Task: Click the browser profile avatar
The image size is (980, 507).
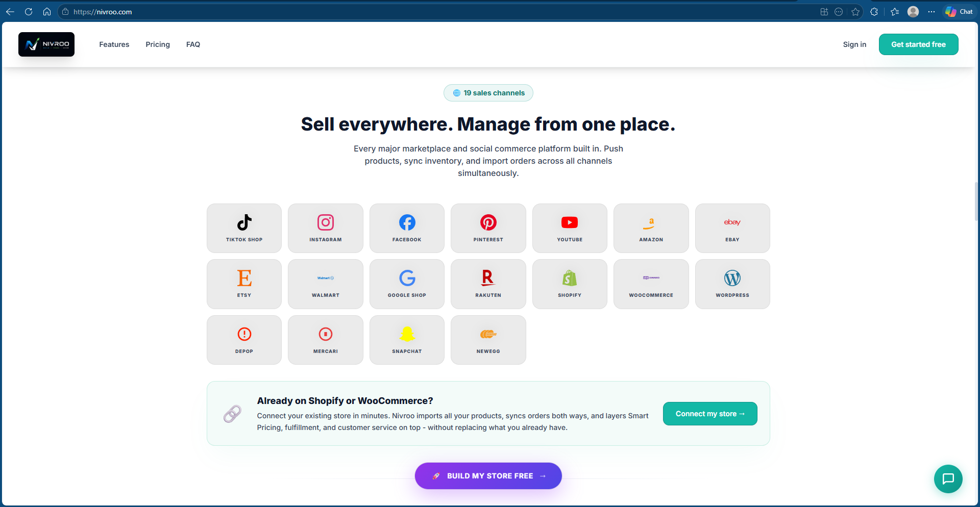Action: 913,12
